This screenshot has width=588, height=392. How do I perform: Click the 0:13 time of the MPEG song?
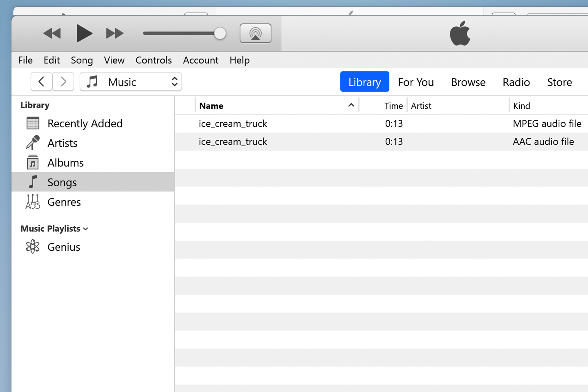[x=394, y=123]
